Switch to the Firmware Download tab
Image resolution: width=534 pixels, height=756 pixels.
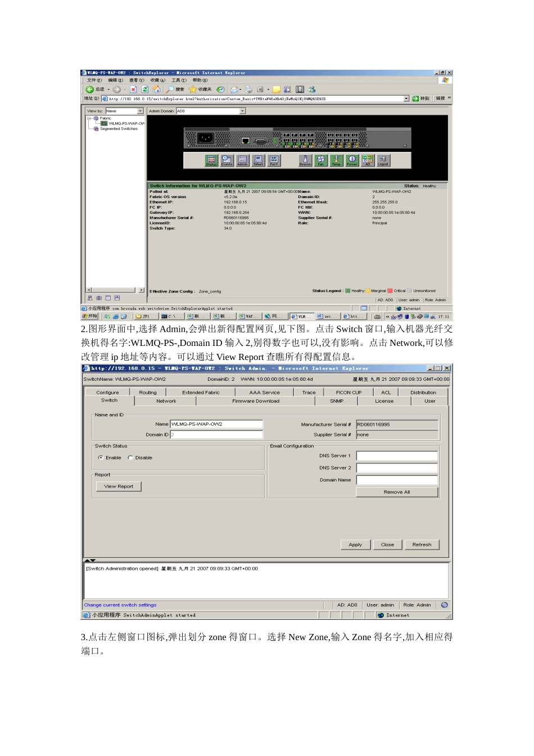256,401
